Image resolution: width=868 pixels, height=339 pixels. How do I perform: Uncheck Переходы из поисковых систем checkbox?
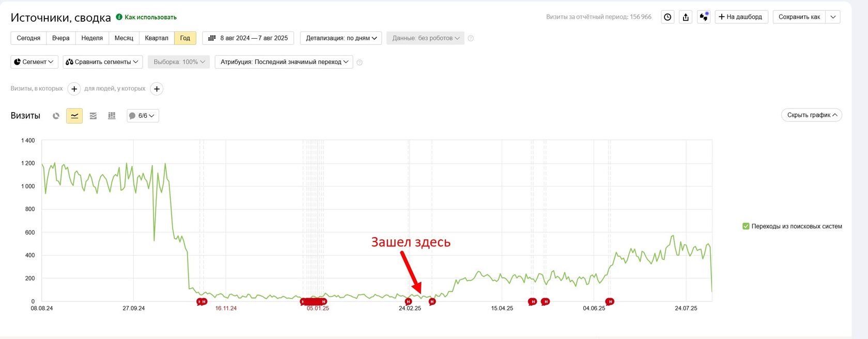coord(746,226)
